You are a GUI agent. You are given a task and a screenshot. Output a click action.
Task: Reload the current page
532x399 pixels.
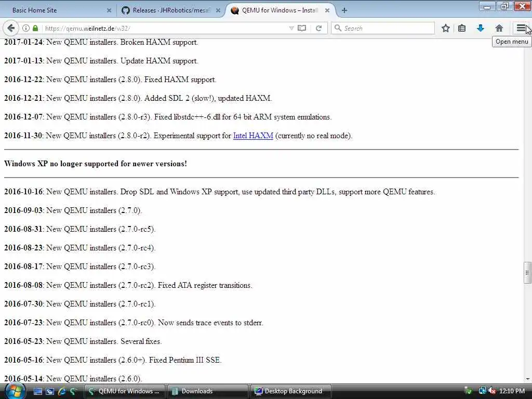click(318, 28)
